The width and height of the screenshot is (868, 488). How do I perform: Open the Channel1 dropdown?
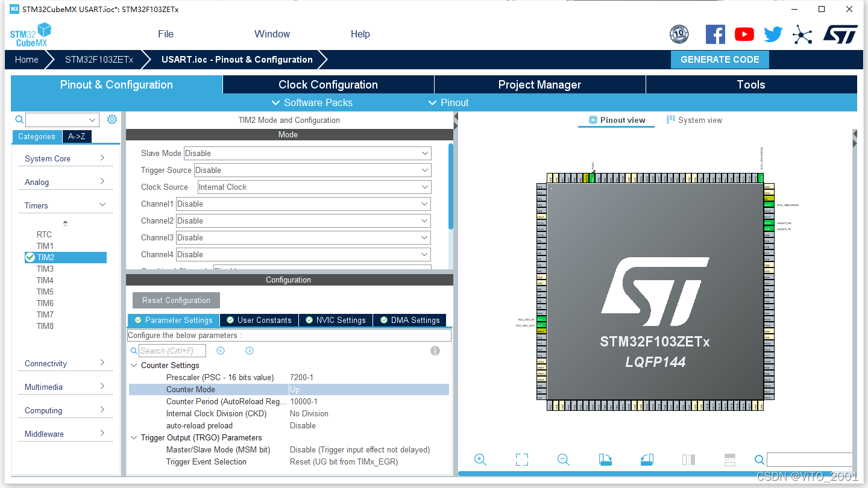pos(303,204)
